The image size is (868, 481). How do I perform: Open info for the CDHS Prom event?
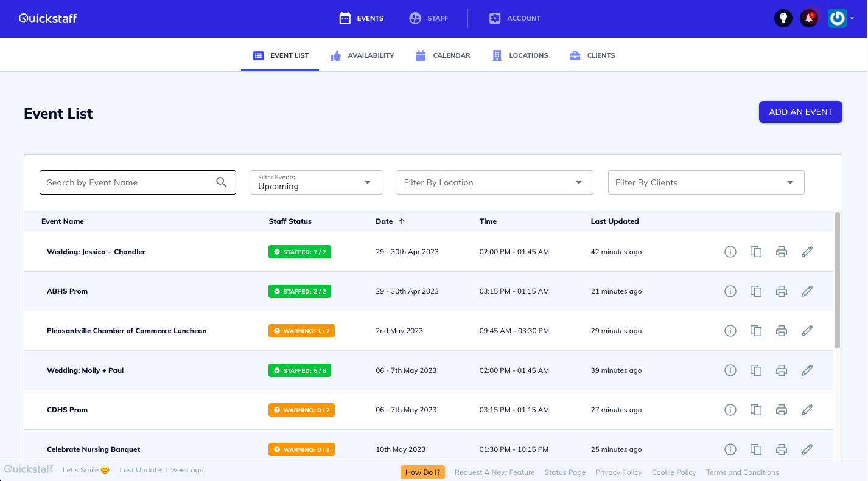point(730,409)
